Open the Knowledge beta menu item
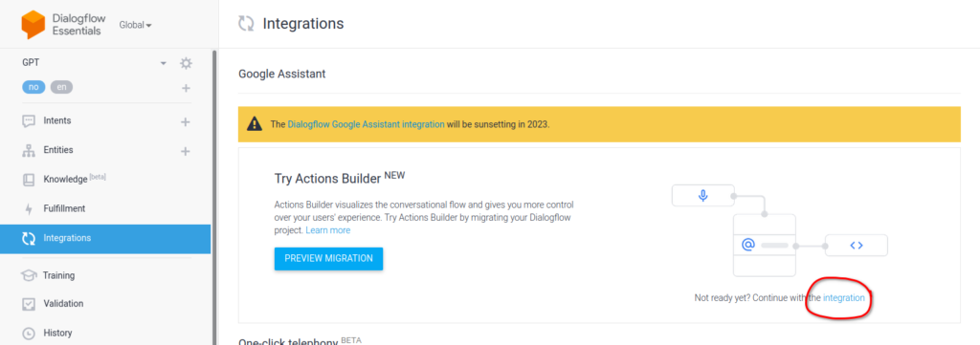The image size is (980, 345). point(75,179)
